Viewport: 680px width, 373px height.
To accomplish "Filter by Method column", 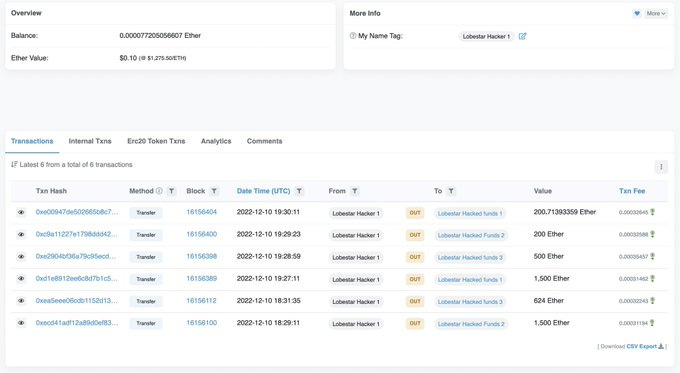I will coord(172,191).
